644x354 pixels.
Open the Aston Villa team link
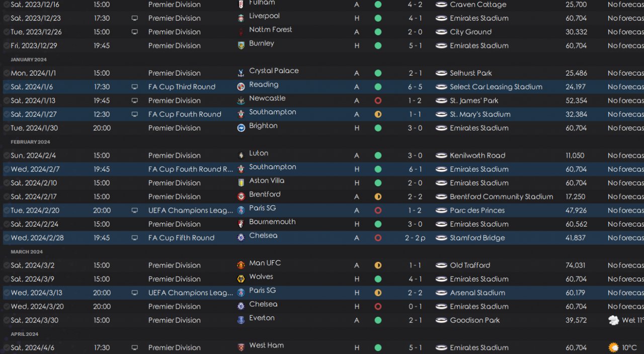click(267, 181)
